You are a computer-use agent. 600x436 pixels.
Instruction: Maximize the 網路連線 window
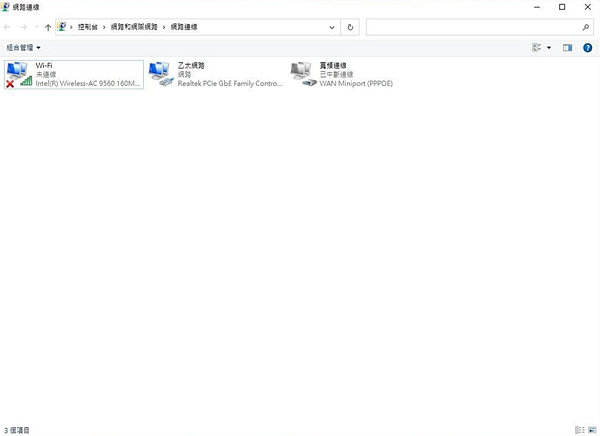[562, 7]
